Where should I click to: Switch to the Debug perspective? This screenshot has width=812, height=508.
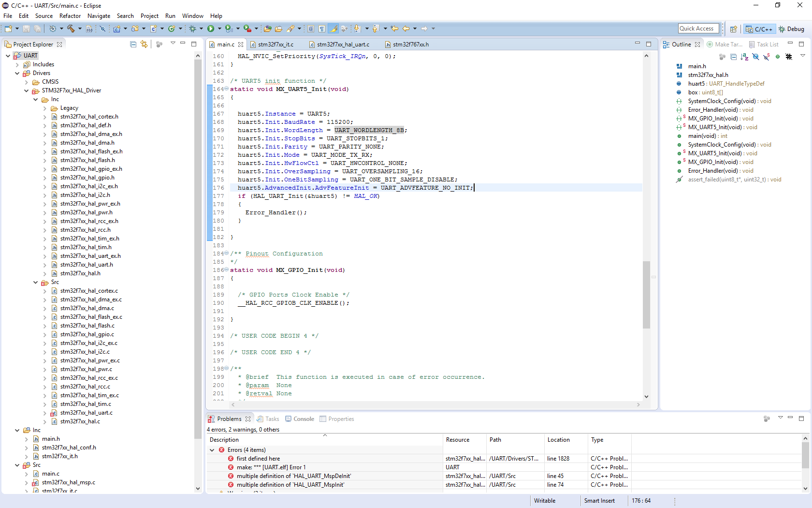(x=791, y=29)
